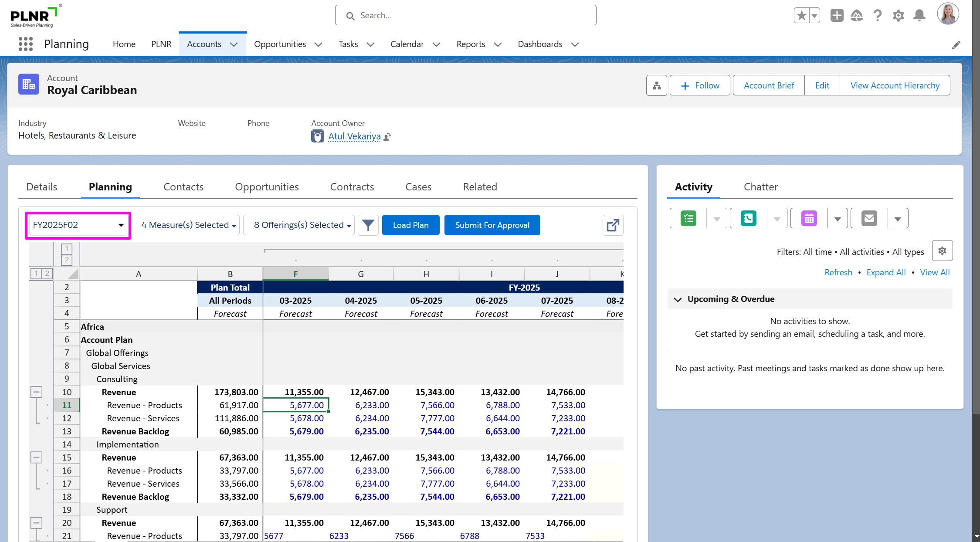Open plan in new window icon
The height and width of the screenshot is (542, 980).
[613, 225]
